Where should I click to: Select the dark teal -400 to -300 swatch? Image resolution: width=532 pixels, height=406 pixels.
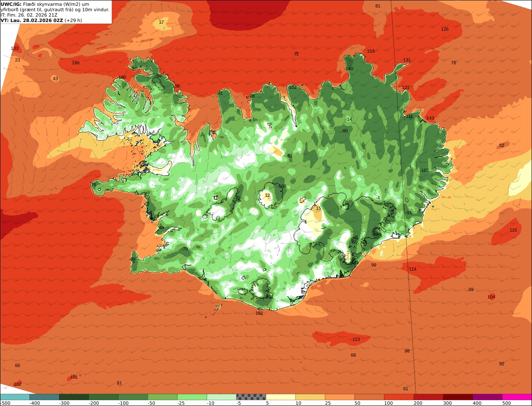(45, 397)
